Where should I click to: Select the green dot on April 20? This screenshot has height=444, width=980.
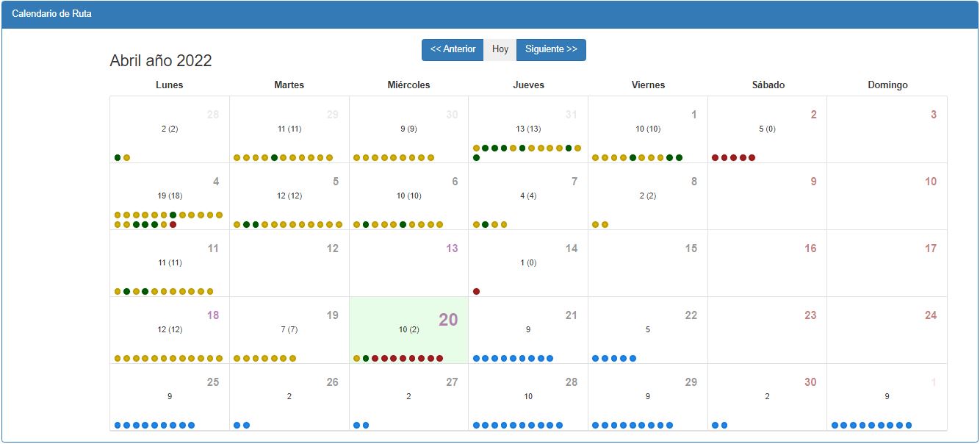[x=366, y=359]
